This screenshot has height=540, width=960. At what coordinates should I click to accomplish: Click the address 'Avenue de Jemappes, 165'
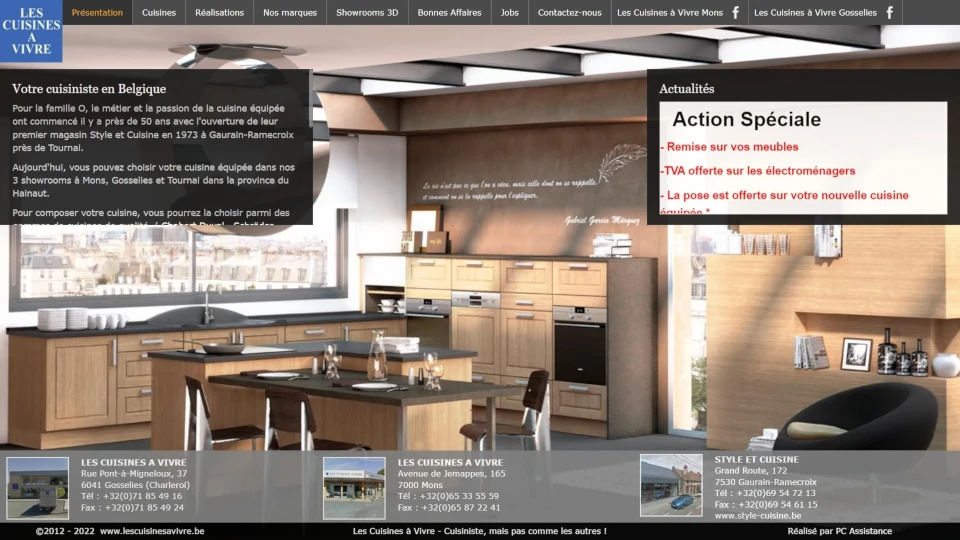[451, 473]
